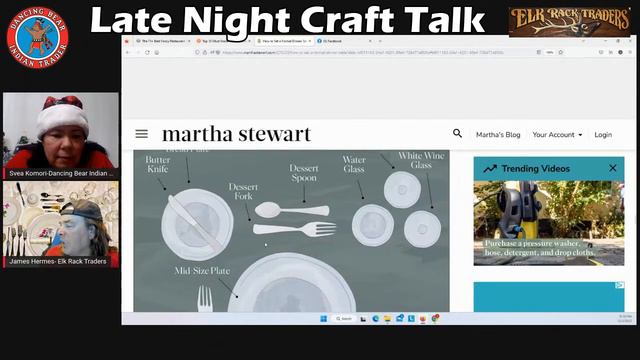Select James Hermes' webcam feed
Screen dimensions: 640x360
(x=61, y=224)
